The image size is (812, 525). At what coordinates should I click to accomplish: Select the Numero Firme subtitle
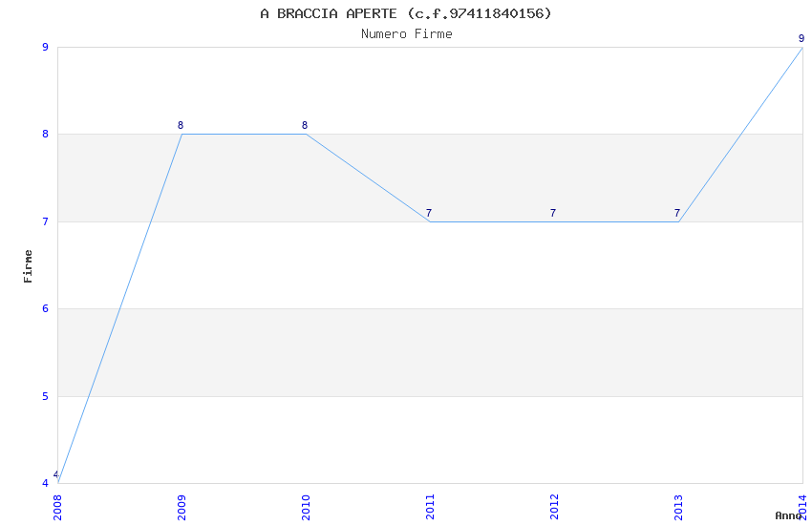pyautogui.click(x=406, y=33)
